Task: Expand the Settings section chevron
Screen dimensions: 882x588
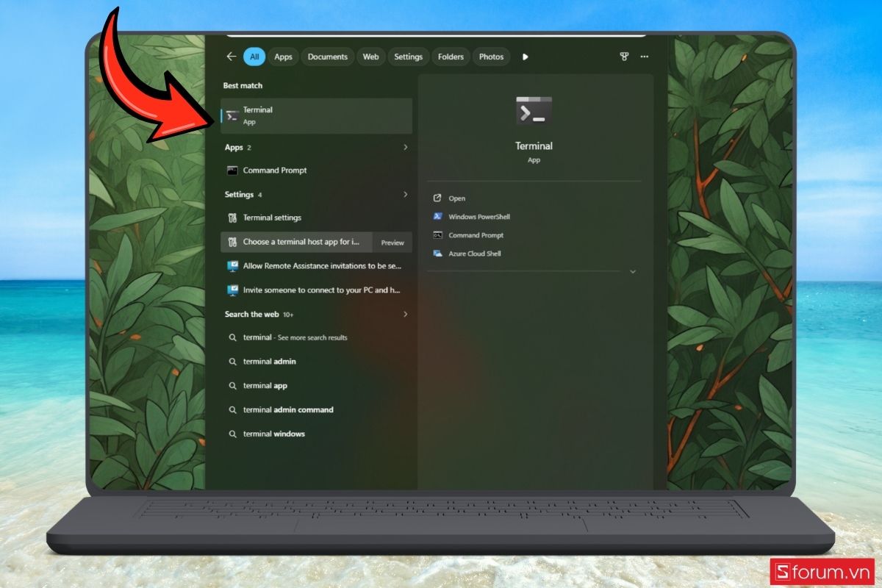Action: [x=405, y=194]
